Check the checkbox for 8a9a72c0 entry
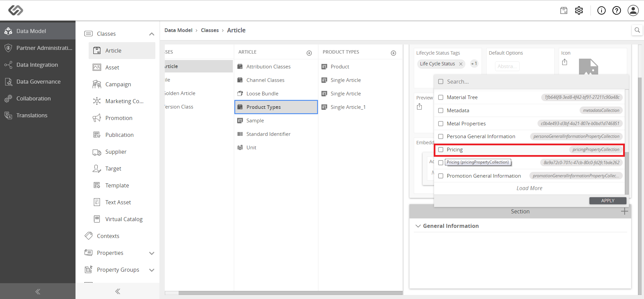The image size is (644, 299). 440,163
